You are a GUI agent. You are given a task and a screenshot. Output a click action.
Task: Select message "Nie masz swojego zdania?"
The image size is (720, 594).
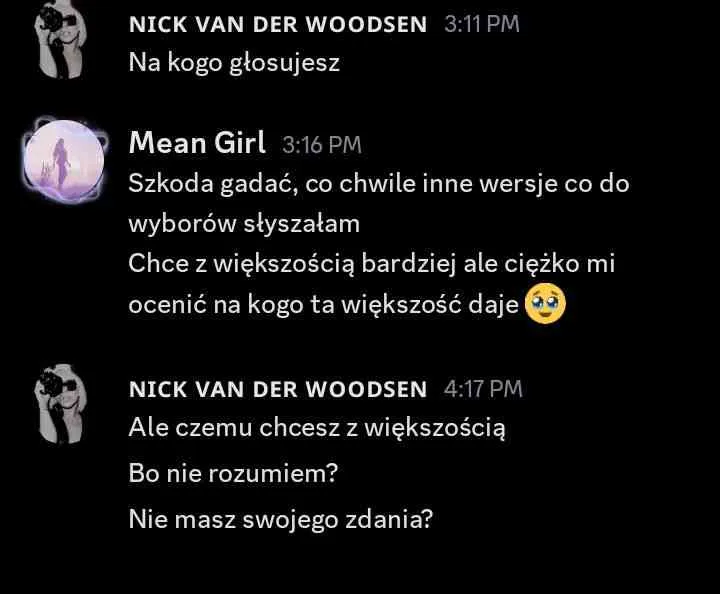coord(281,520)
